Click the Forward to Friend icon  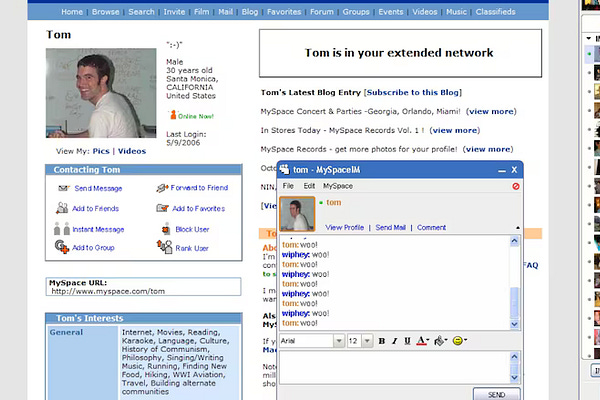click(162, 188)
